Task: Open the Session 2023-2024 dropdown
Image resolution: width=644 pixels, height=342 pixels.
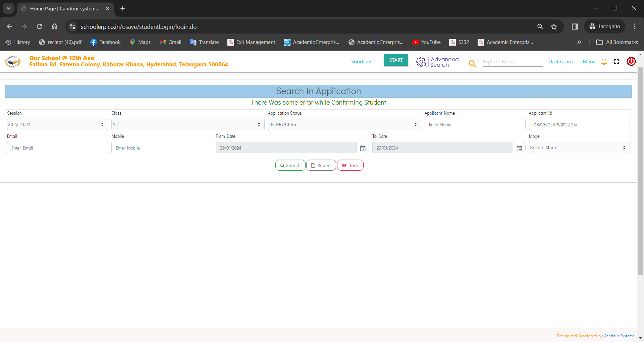Action: coord(56,124)
